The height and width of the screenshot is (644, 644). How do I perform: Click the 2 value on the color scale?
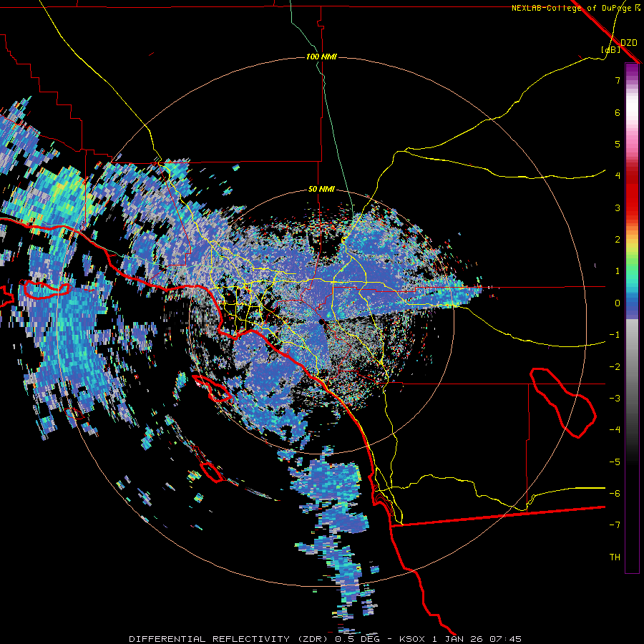[x=618, y=240]
